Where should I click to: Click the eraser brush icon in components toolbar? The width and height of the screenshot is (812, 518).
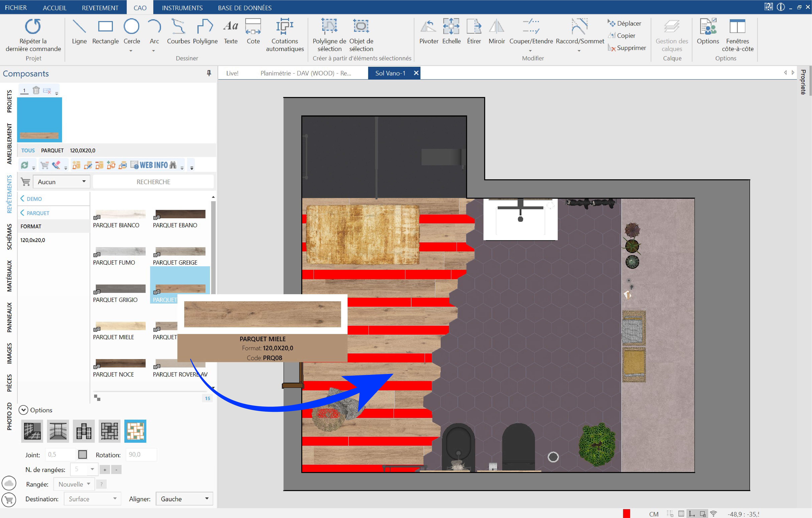click(56, 165)
